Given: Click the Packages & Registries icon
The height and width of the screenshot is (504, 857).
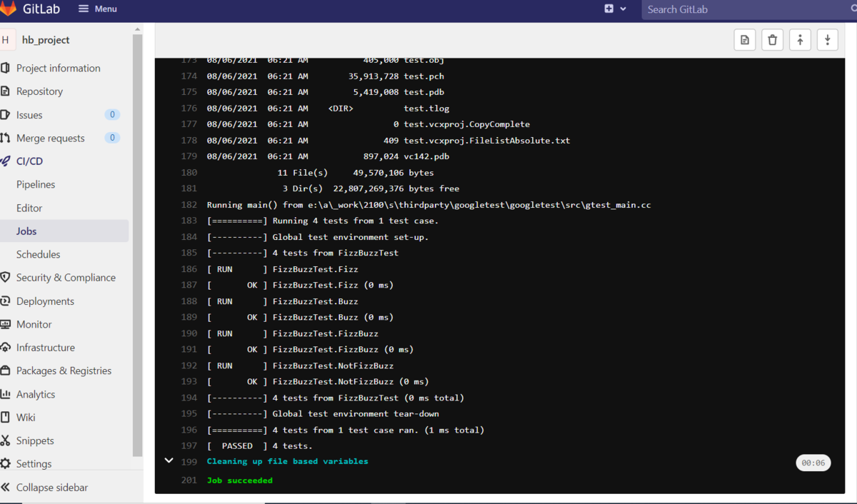Looking at the screenshot, I should pyautogui.click(x=6, y=371).
